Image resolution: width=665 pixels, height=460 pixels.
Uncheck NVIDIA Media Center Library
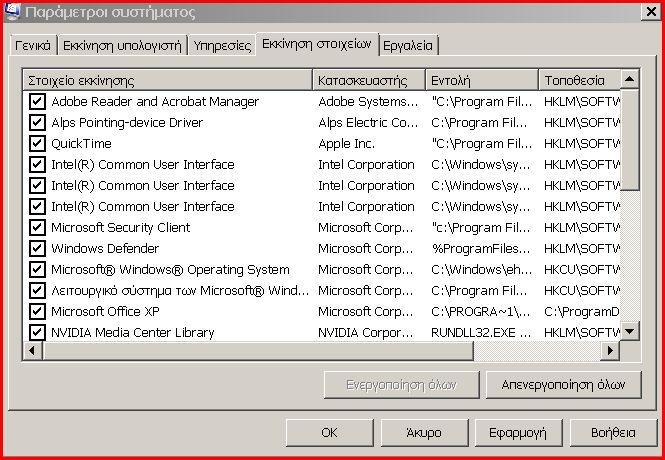(37, 332)
